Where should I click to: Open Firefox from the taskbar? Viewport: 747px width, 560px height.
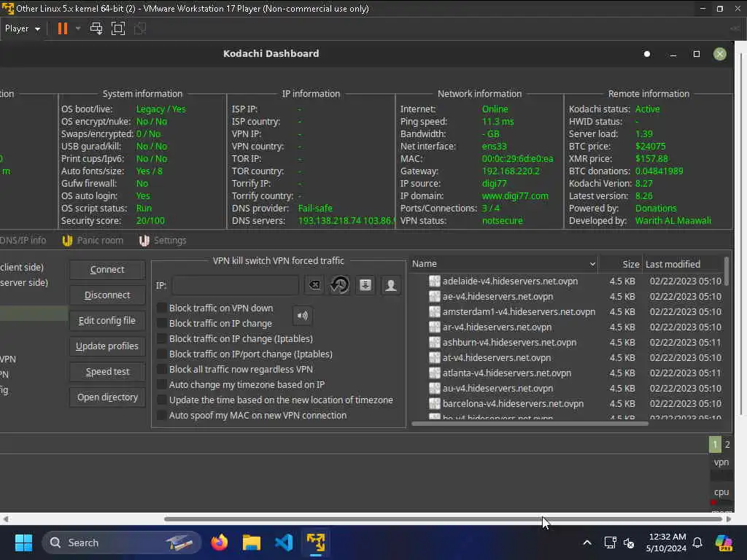coord(220,542)
